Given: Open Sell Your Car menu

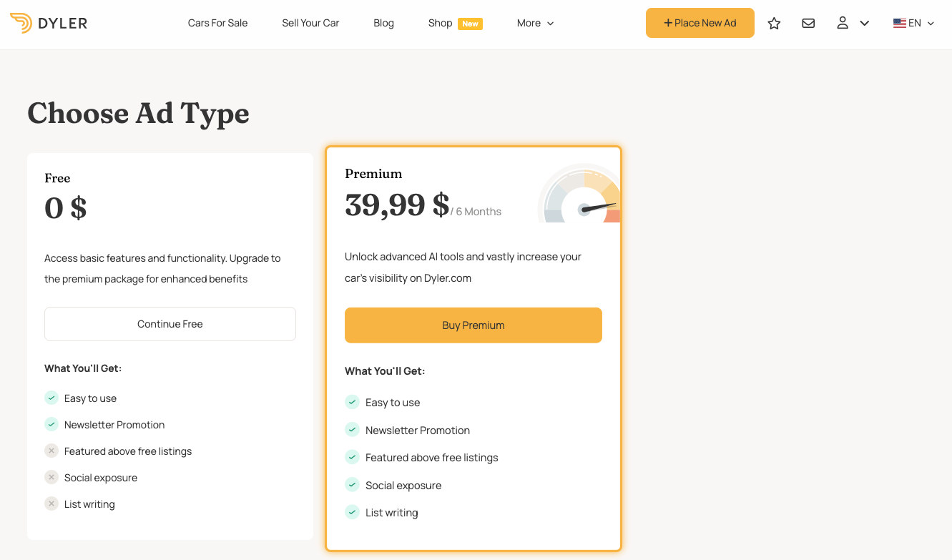Looking at the screenshot, I should coord(310,23).
